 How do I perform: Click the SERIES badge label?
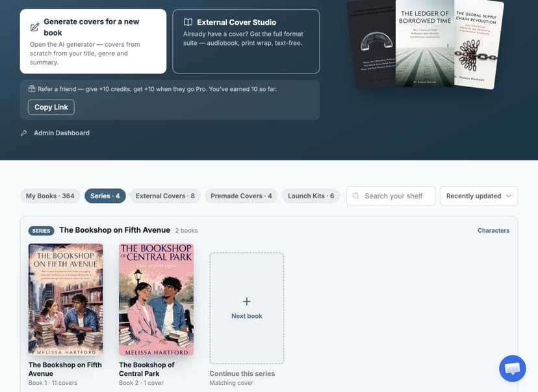coord(41,231)
